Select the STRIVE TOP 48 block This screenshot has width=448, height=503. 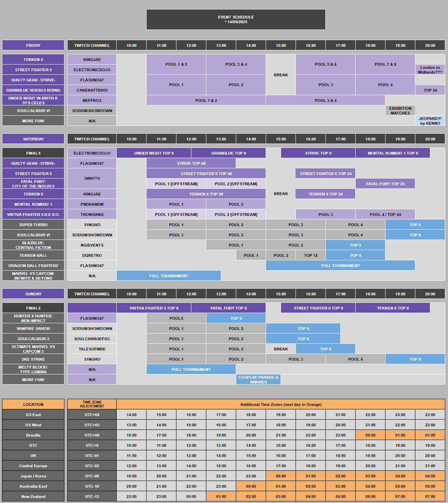click(x=191, y=163)
